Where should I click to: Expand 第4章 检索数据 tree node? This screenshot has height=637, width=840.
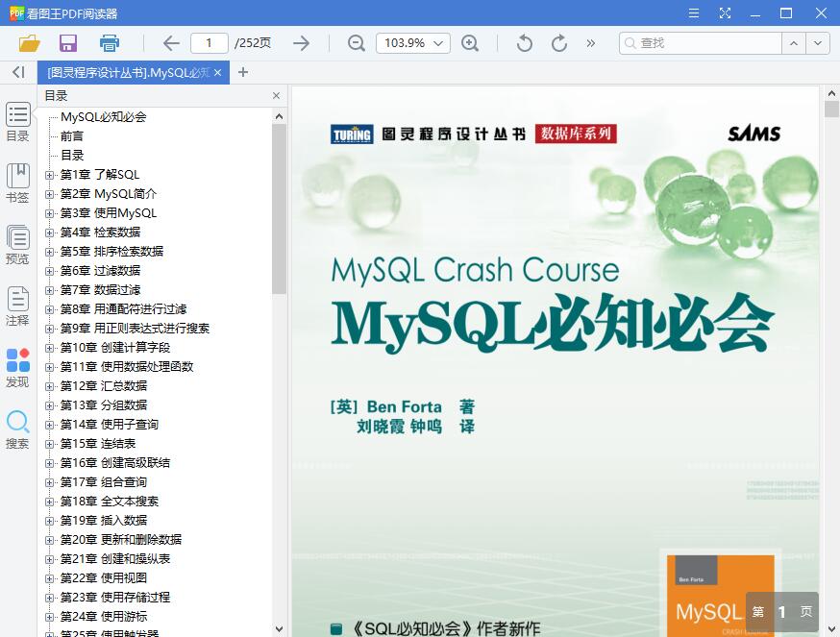tap(49, 233)
